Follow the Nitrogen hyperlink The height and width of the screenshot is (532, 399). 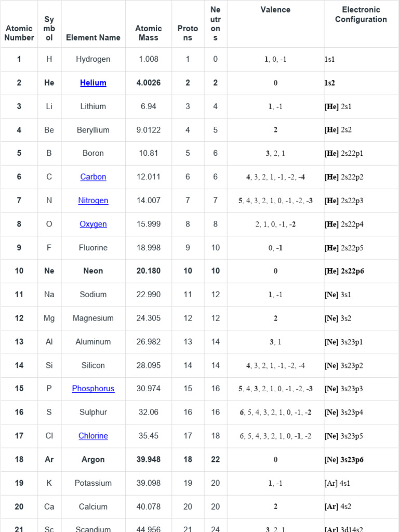[93, 201]
